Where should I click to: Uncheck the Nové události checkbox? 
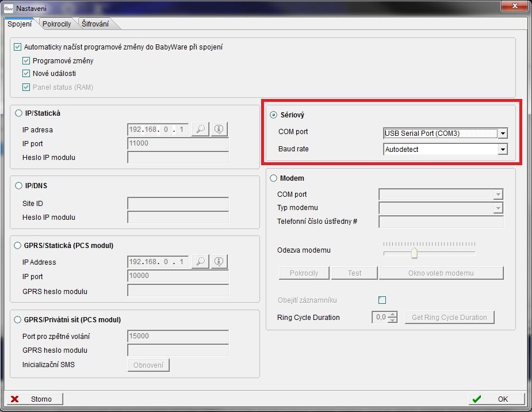[26, 74]
